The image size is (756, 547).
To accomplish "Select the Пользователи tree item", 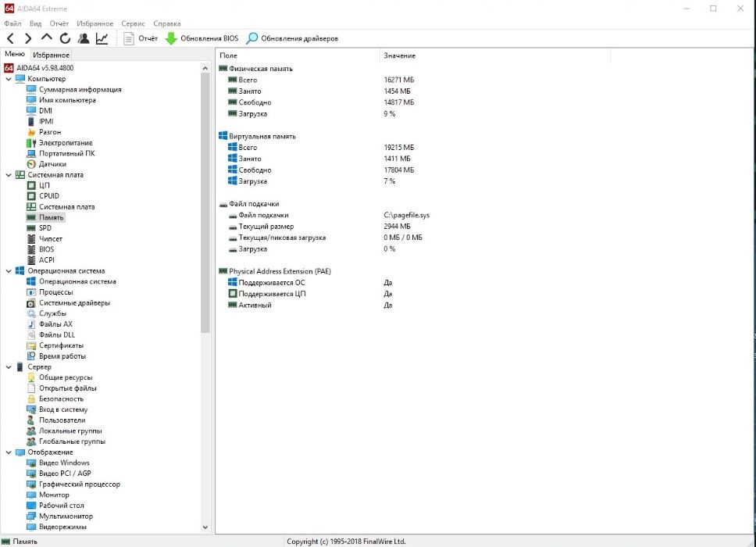I will tap(62, 420).
